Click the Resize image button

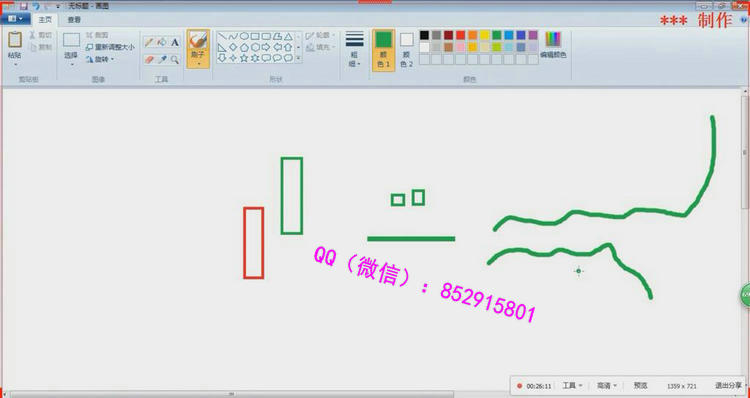(x=110, y=47)
